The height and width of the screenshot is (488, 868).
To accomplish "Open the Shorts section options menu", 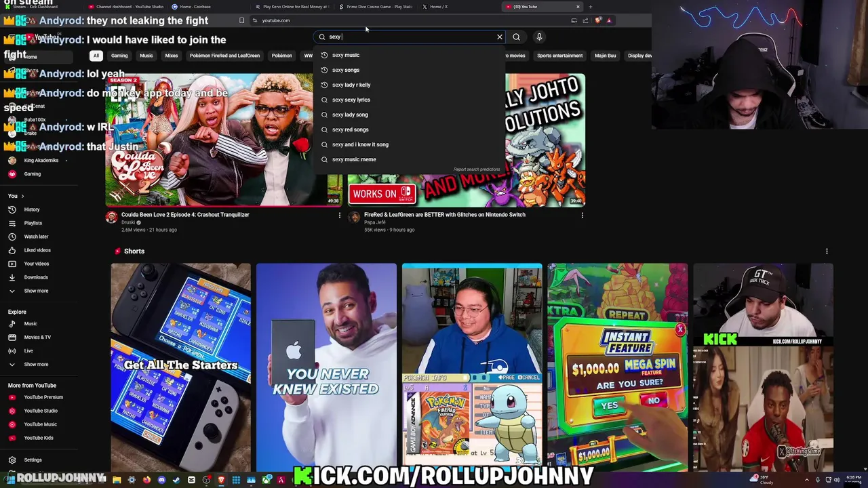I will (x=827, y=251).
